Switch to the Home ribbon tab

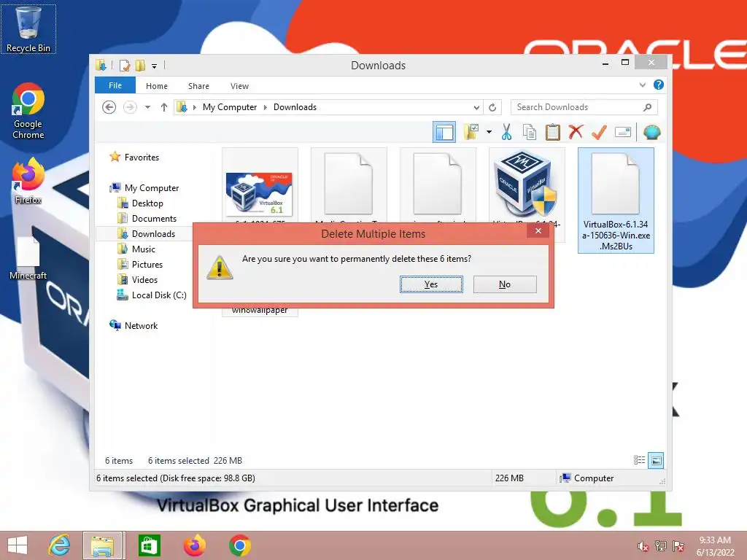(x=157, y=86)
